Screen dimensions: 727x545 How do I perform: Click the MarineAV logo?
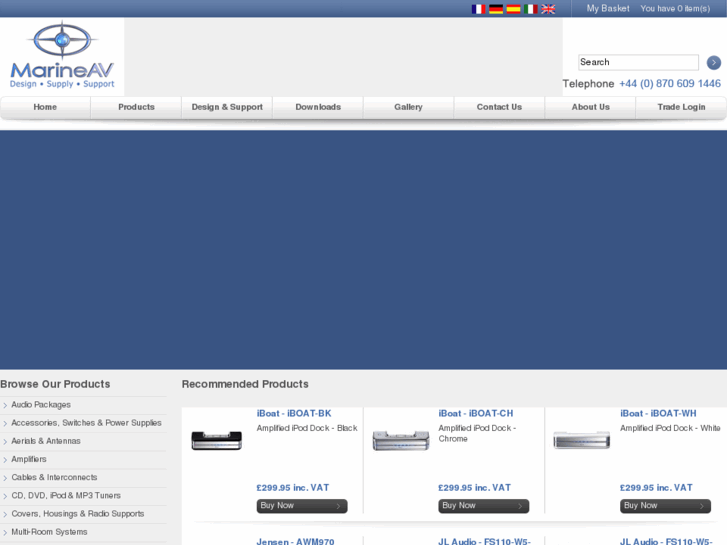tap(62, 55)
